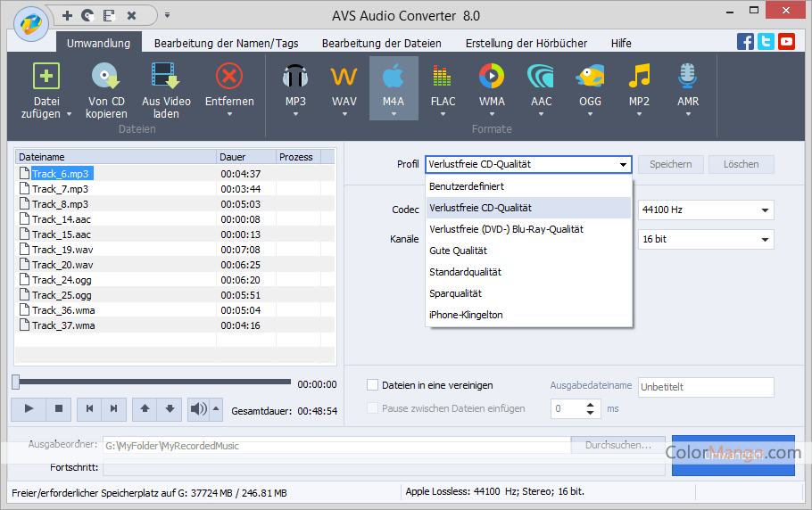The image size is (812, 510).
Task: Choose Verlustfreie (DVD-) Blu-Ray-Qualität profile
Action: click(528, 229)
